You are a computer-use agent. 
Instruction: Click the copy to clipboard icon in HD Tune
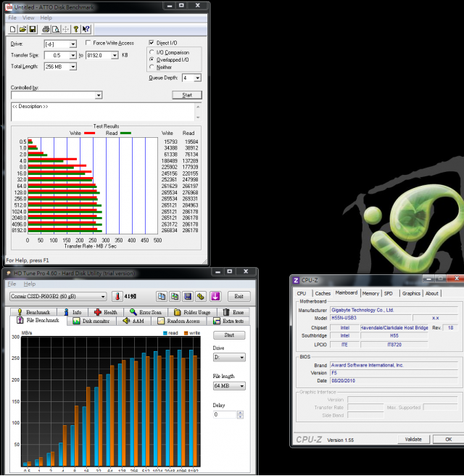162,296
